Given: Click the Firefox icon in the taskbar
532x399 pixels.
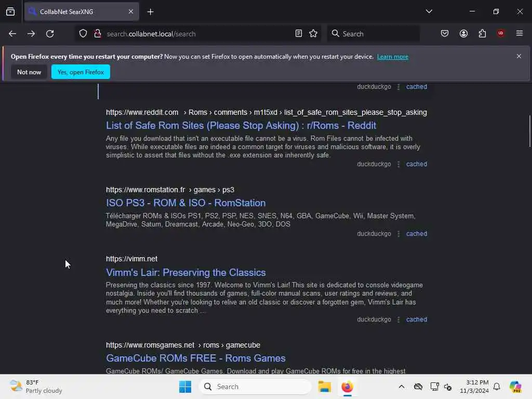Looking at the screenshot, I should click(x=347, y=387).
